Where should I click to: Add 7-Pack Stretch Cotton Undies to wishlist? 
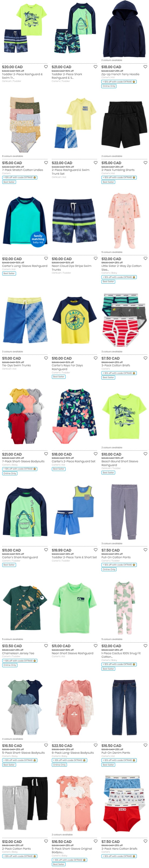pyautogui.click(x=46, y=163)
